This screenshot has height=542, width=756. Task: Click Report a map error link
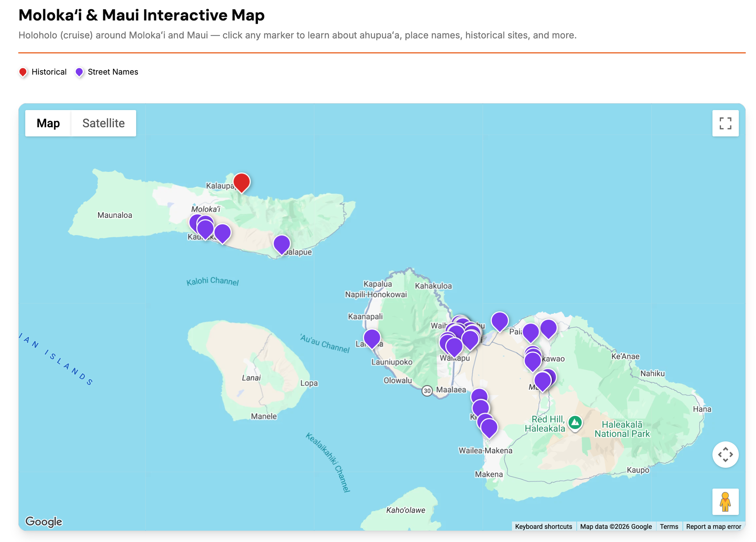(714, 526)
